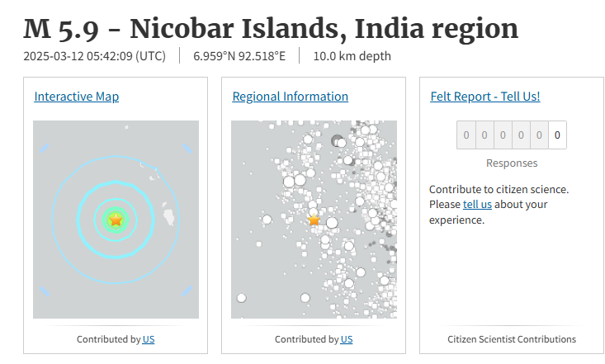Click the first digit of the response counter

(x=466, y=135)
